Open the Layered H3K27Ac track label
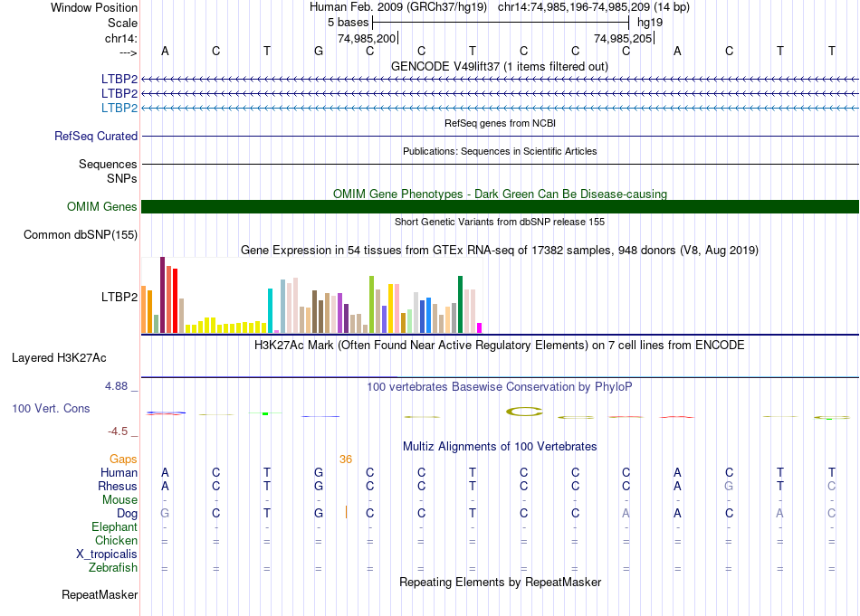This screenshot has height=616, width=860. pos(59,358)
